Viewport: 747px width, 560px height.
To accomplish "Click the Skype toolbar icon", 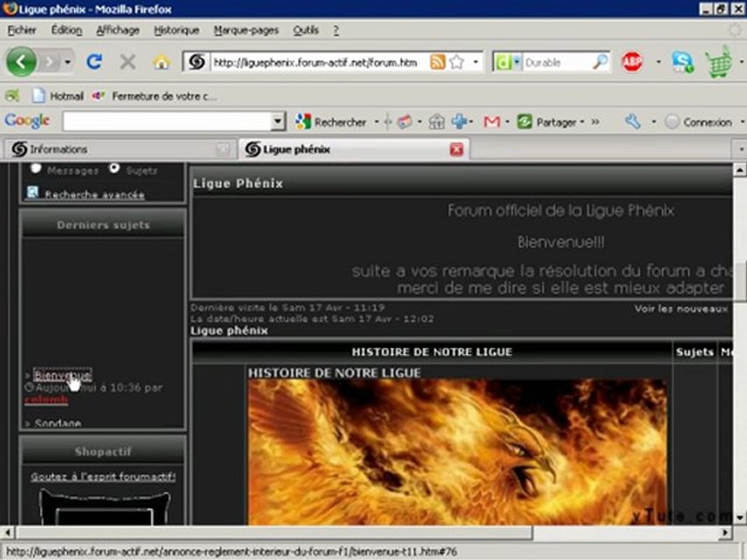I will point(682,62).
